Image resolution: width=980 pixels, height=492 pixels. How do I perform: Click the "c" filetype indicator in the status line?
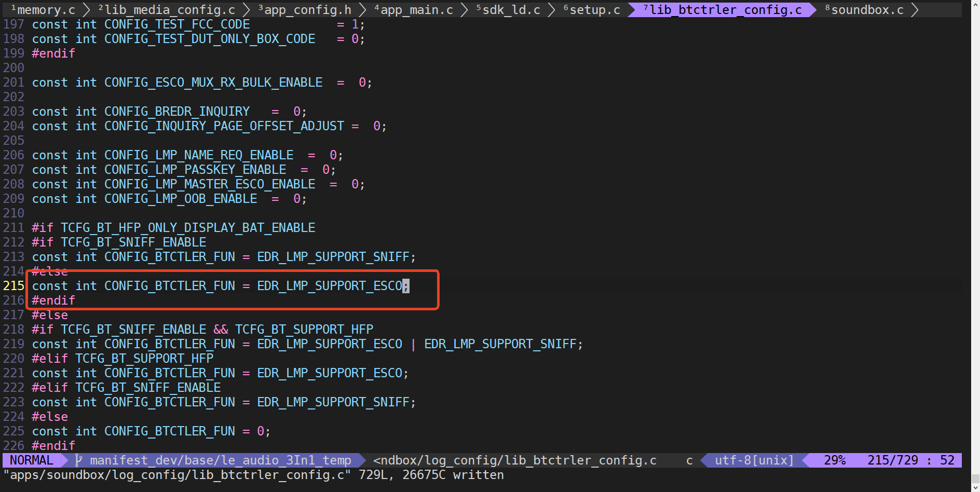[x=689, y=460]
